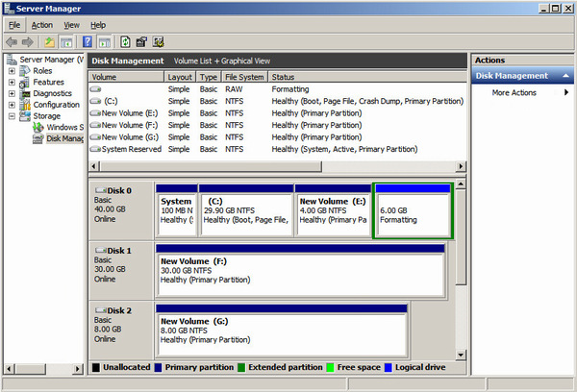Click tree pane scroll right arrow
This screenshot has width=577, height=392.
point(77,369)
